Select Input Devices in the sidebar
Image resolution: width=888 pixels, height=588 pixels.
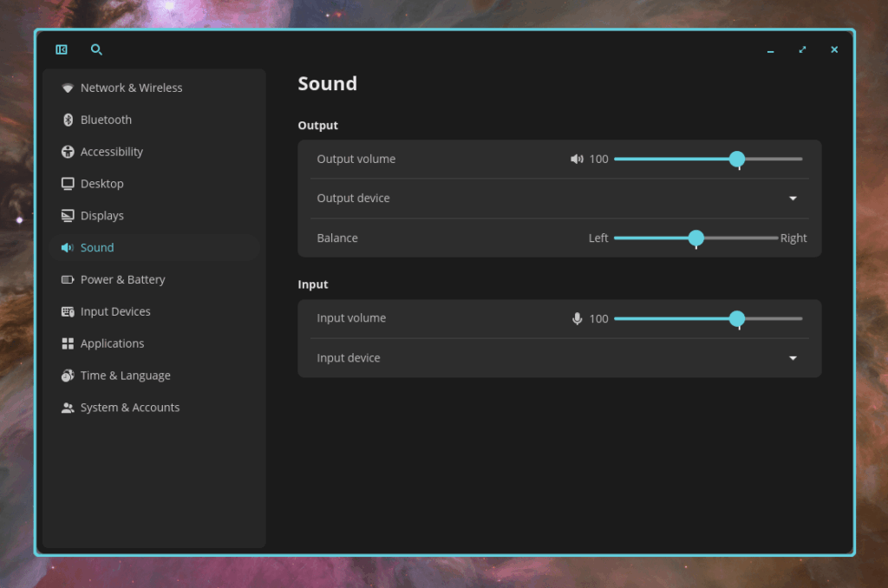tap(115, 311)
